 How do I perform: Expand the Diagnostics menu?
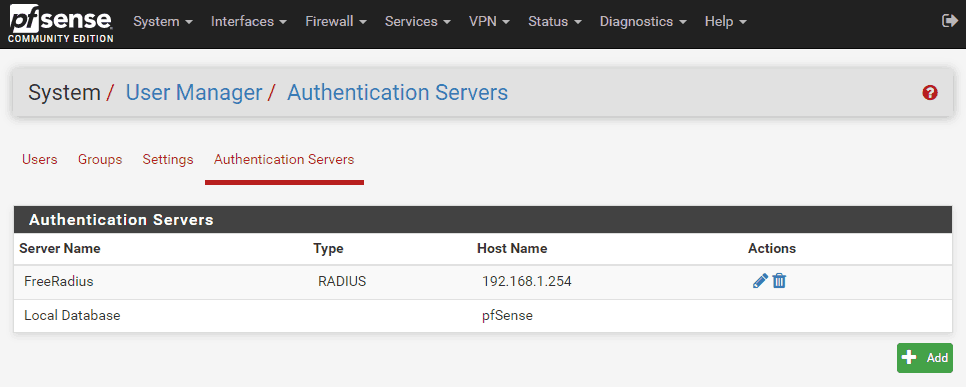tap(644, 22)
